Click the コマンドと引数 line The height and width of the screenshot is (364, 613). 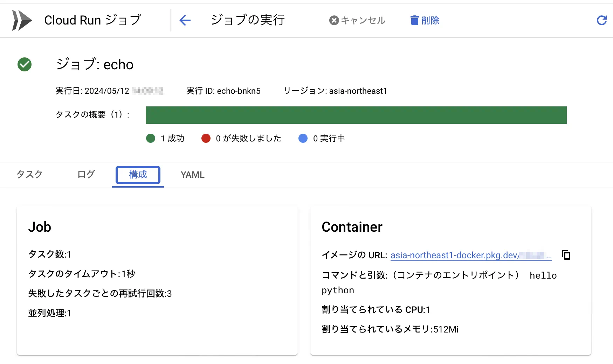point(439,283)
